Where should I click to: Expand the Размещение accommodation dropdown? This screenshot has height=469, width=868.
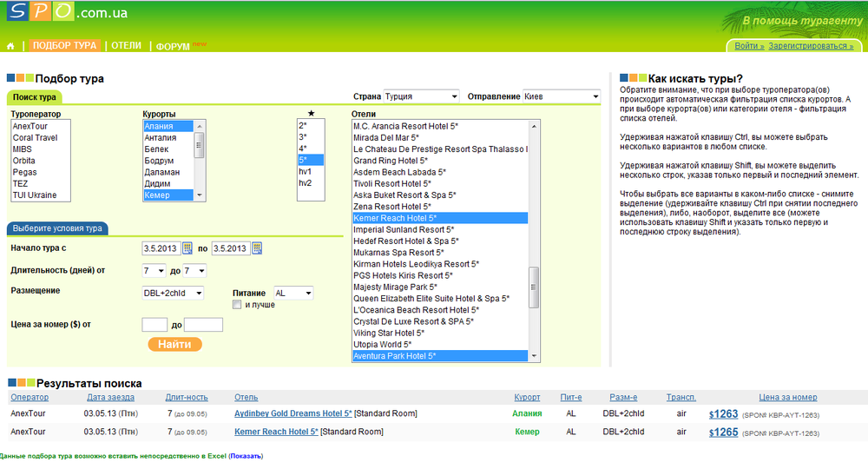173,294
